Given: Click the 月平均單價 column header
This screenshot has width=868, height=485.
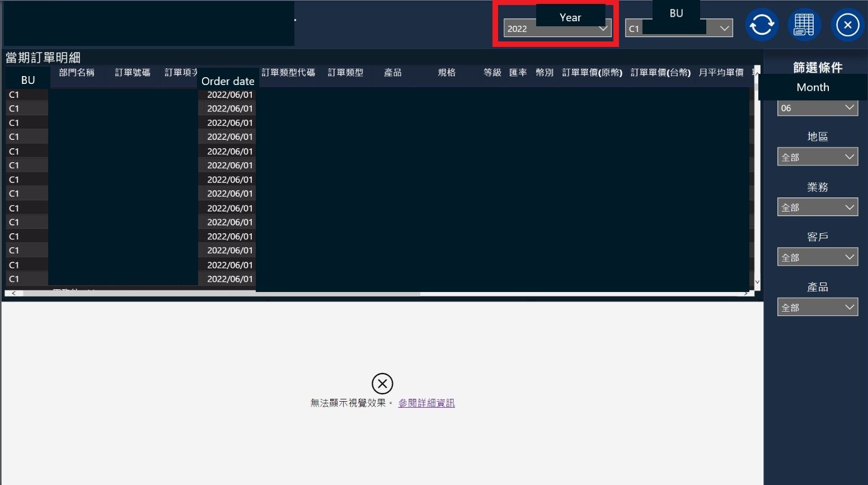Looking at the screenshot, I should coord(721,73).
